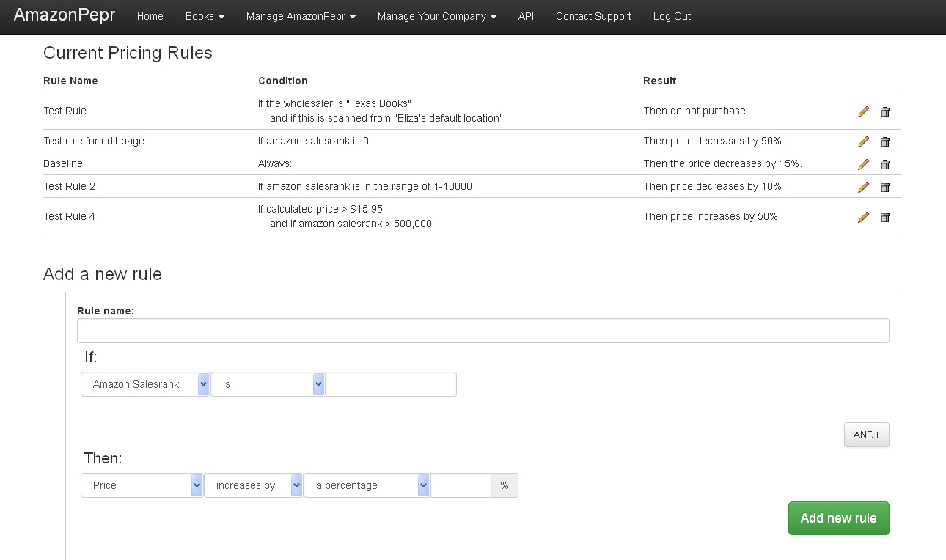Expand the Manage Your Company menu

click(x=436, y=16)
